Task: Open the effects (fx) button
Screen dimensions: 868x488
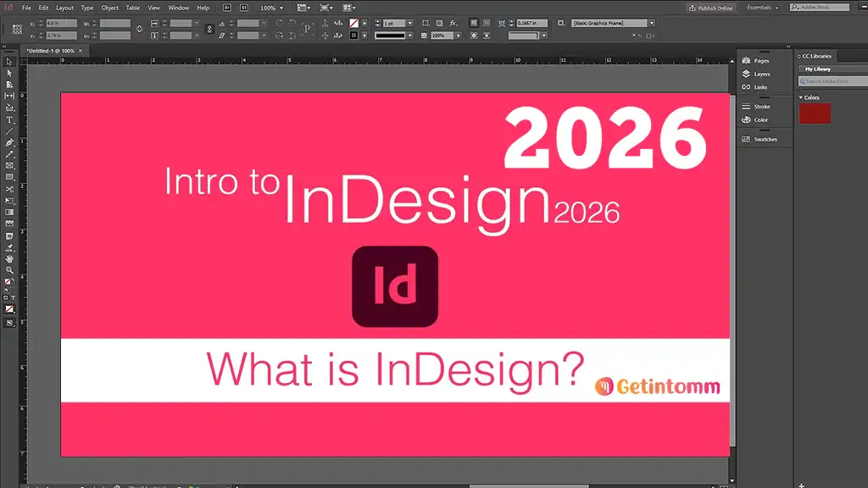Action: coord(453,23)
